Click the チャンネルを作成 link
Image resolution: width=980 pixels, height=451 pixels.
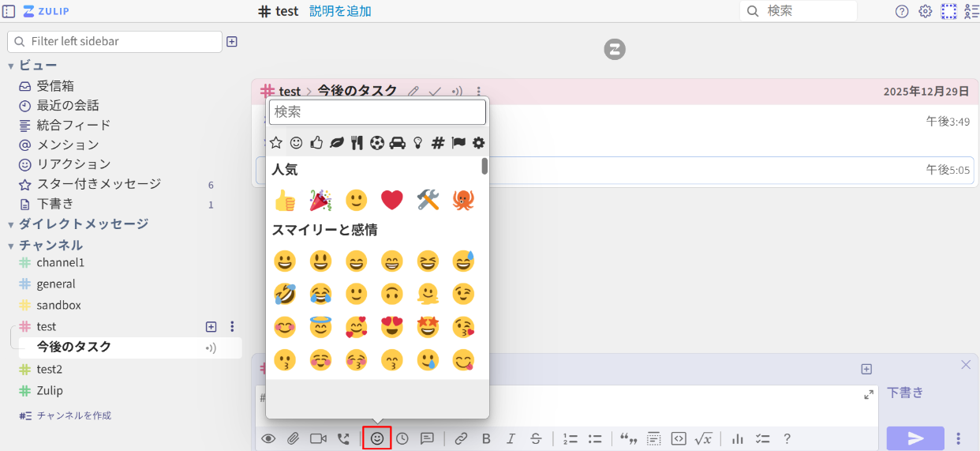[x=74, y=415]
